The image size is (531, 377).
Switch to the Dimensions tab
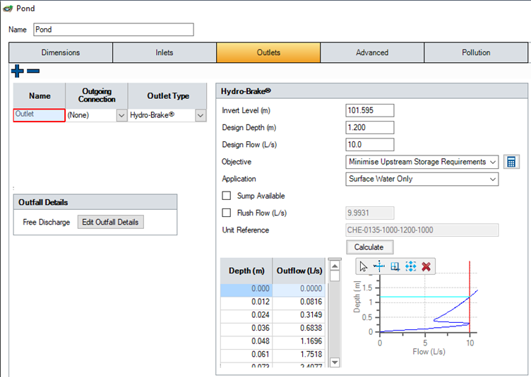[x=61, y=53]
